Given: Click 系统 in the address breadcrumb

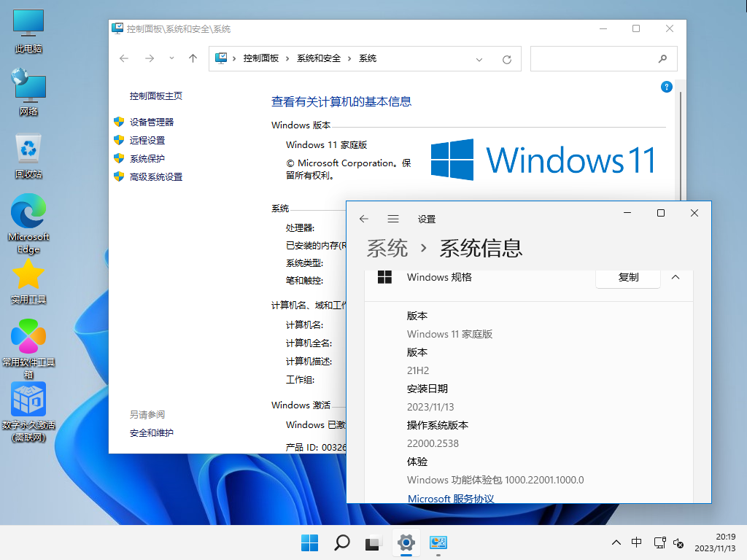Looking at the screenshot, I should tap(368, 58).
